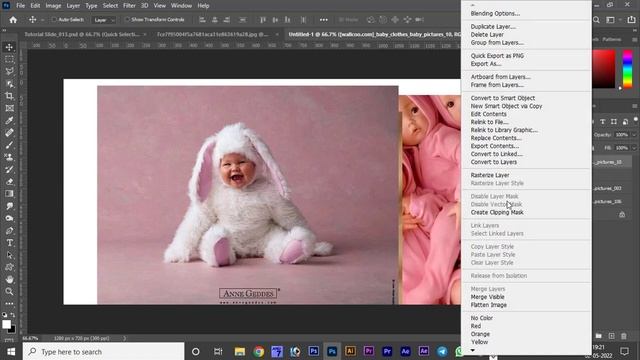Select the Blur tool
640x360 pixels.
point(9,206)
